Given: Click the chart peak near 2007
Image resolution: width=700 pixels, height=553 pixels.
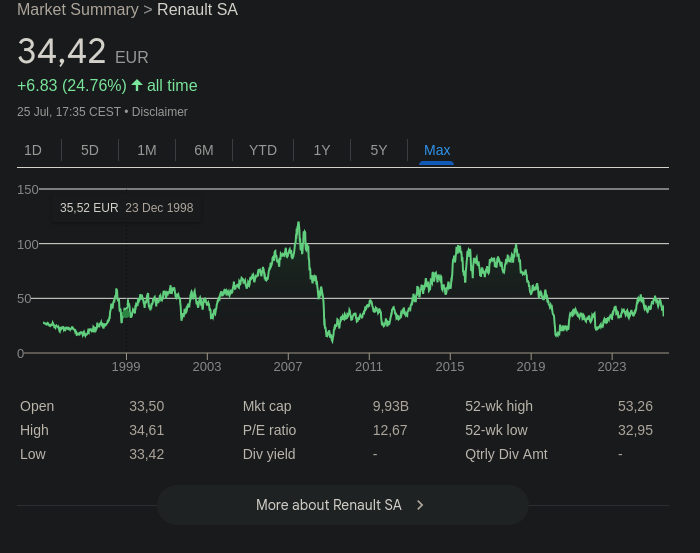Looking at the screenshot, I should pos(298,222).
